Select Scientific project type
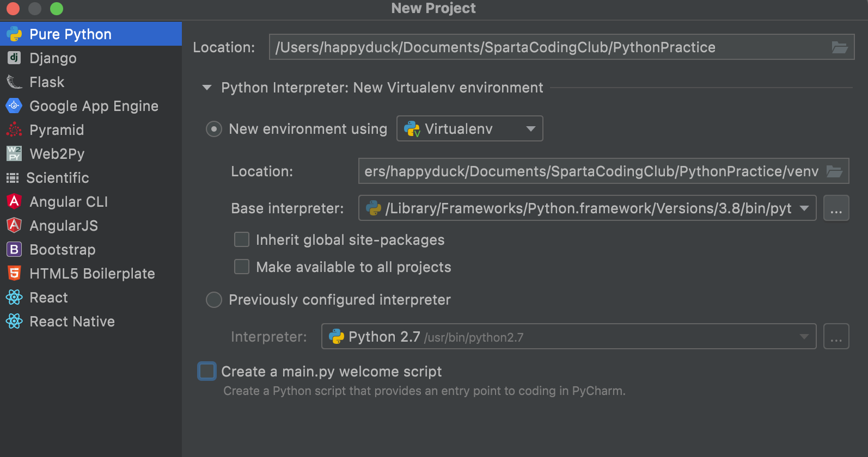 pos(57,178)
